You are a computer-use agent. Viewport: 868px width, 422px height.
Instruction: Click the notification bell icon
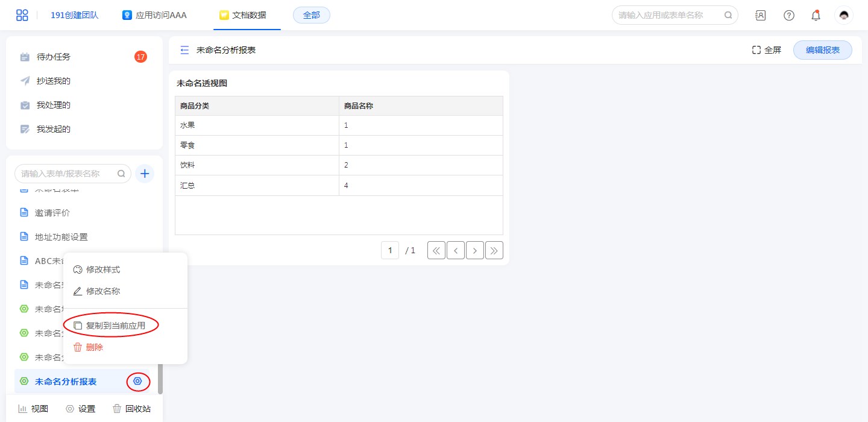coord(816,15)
